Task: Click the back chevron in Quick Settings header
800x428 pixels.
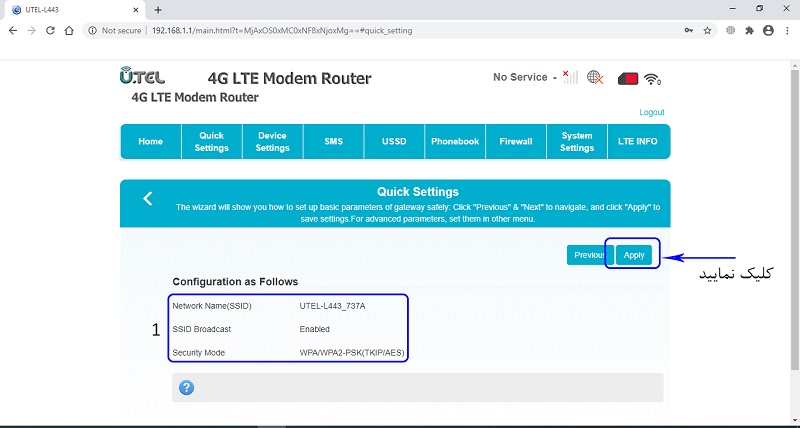Action: tap(148, 198)
